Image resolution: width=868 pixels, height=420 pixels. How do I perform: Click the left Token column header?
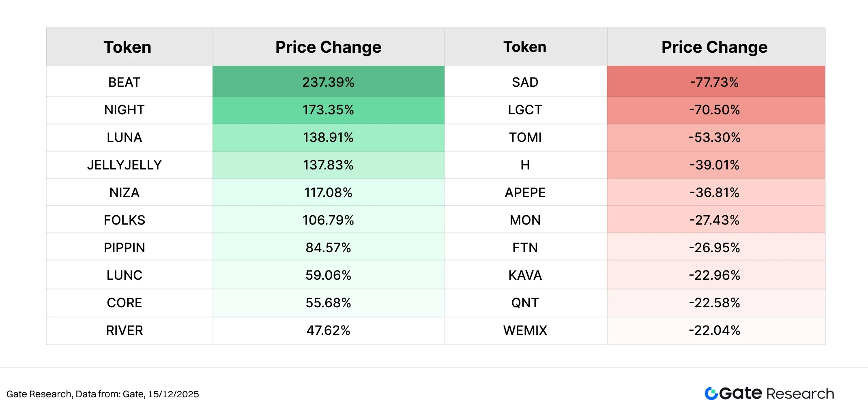tap(127, 47)
